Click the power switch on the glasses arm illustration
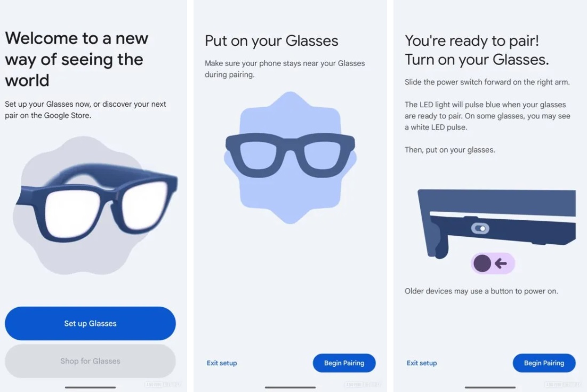 480,228
